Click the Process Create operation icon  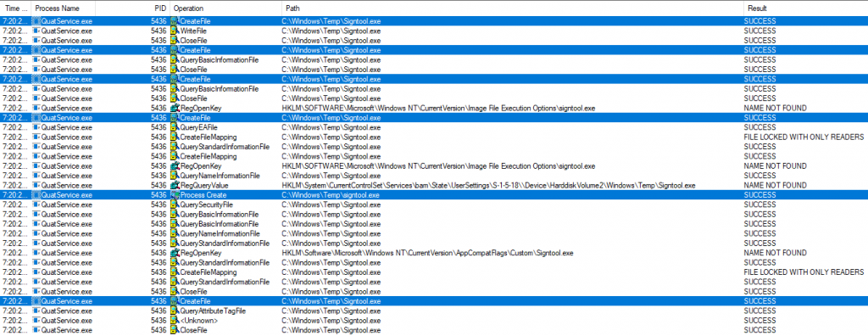click(175, 195)
